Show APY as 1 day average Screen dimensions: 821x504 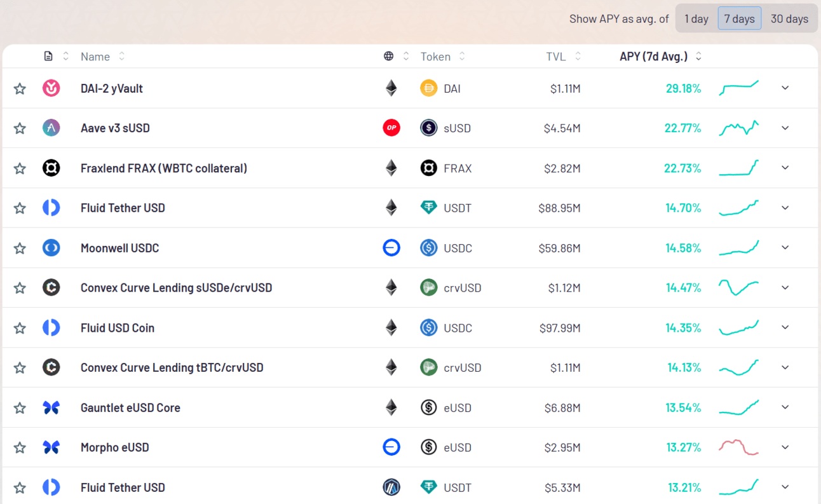[x=696, y=18]
